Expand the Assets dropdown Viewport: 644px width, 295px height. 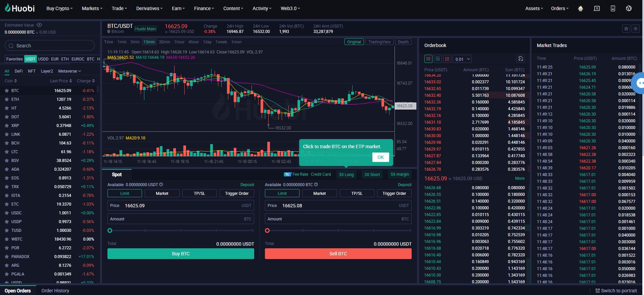click(x=534, y=8)
